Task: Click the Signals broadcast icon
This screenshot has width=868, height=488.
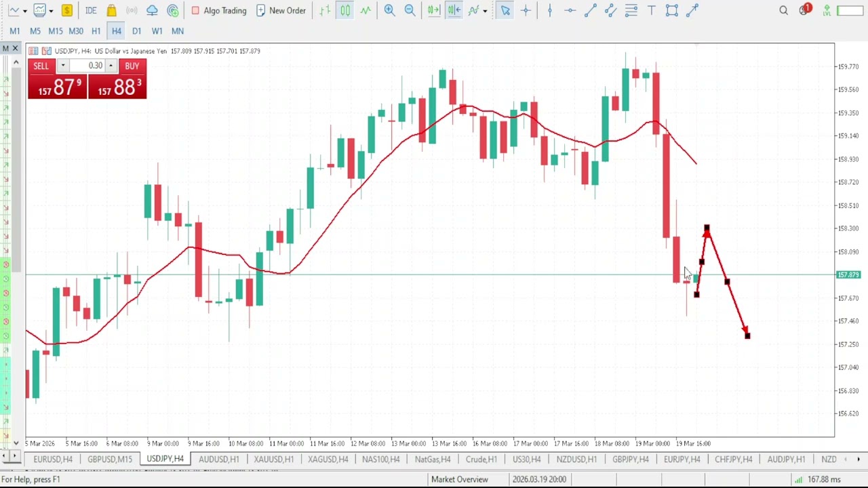Action: point(132,10)
